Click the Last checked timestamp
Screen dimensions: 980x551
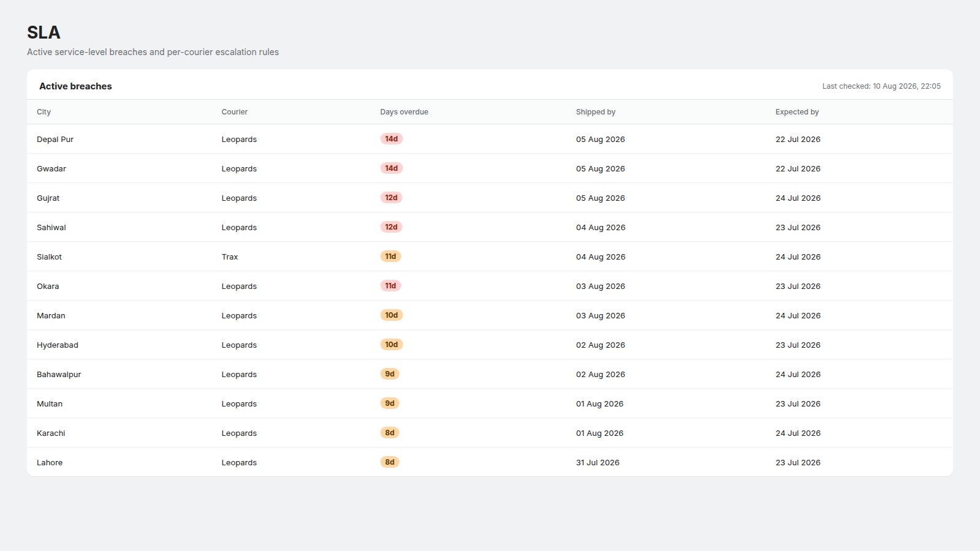pos(881,86)
